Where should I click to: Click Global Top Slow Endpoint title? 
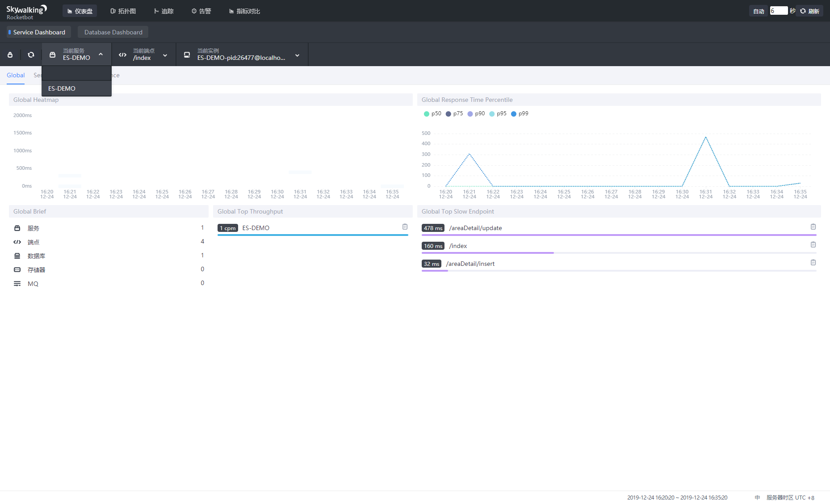point(458,211)
